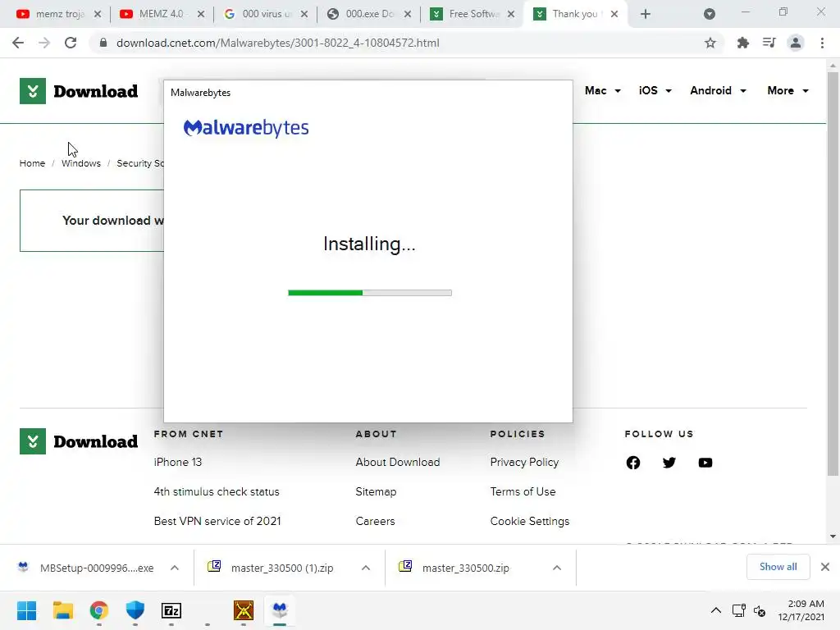The height and width of the screenshot is (630, 840).
Task: Click the lock icon in address bar
Action: [103, 43]
